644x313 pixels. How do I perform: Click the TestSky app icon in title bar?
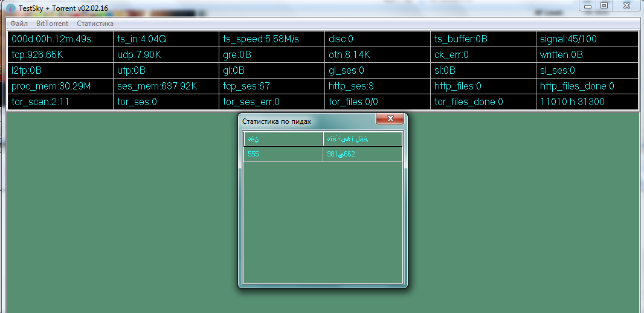tap(11, 8)
